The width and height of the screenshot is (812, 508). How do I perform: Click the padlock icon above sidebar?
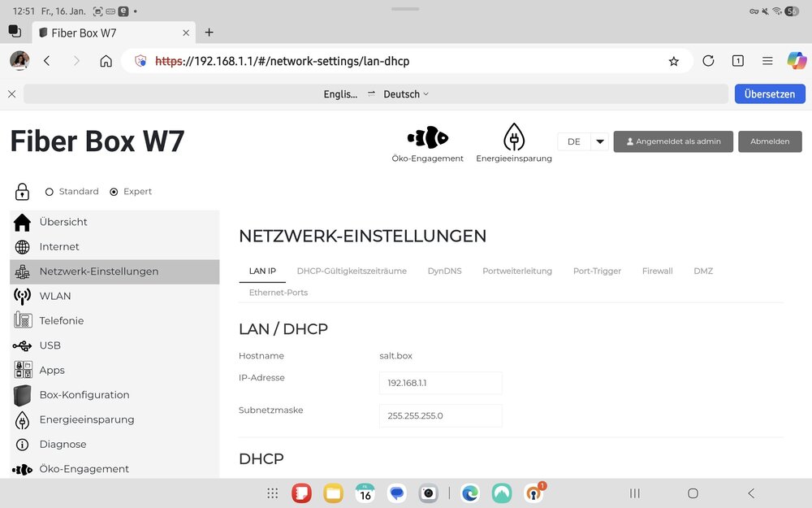coord(22,191)
